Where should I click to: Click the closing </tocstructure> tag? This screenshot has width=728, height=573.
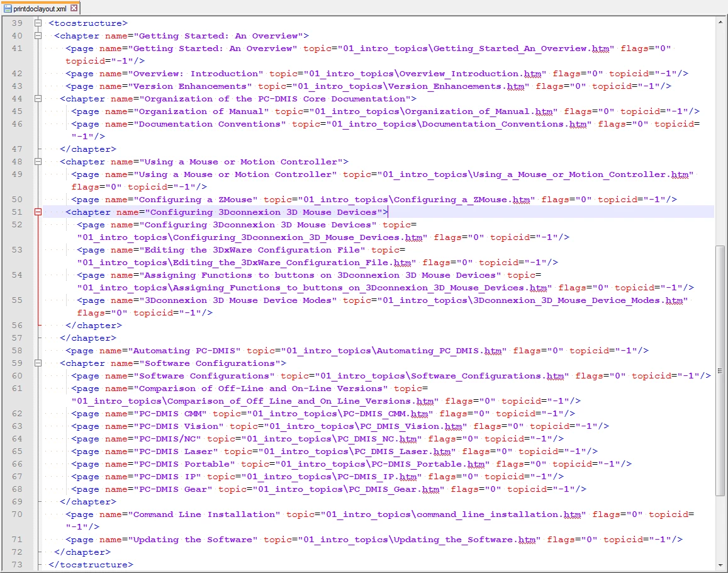pos(91,565)
